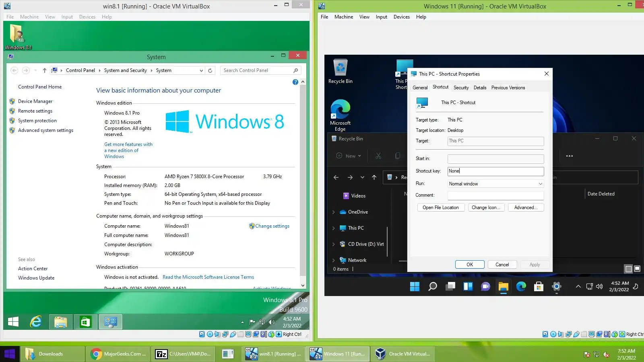Select the Recycle Bin icon on Windows 11 desktop
Viewport: 644px width, 362px height.
coord(341,72)
